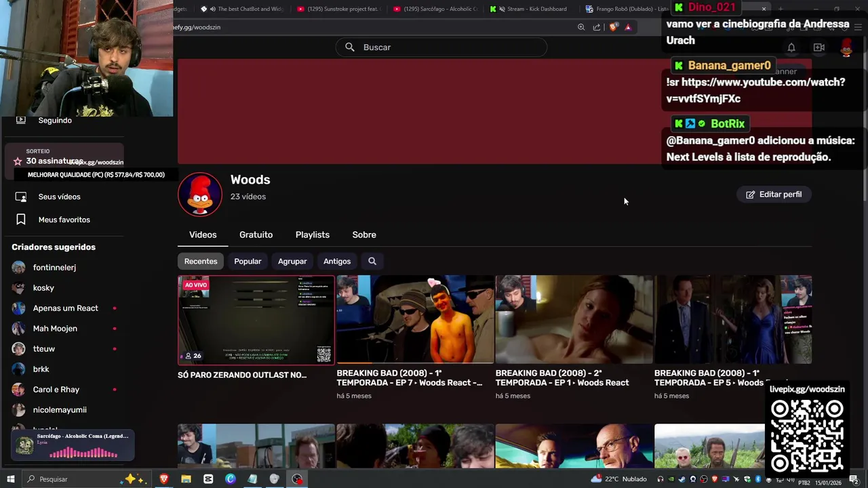Image resolution: width=868 pixels, height=488 pixels.
Task: Open Brave browser from the taskbar
Action: pyautogui.click(x=164, y=479)
